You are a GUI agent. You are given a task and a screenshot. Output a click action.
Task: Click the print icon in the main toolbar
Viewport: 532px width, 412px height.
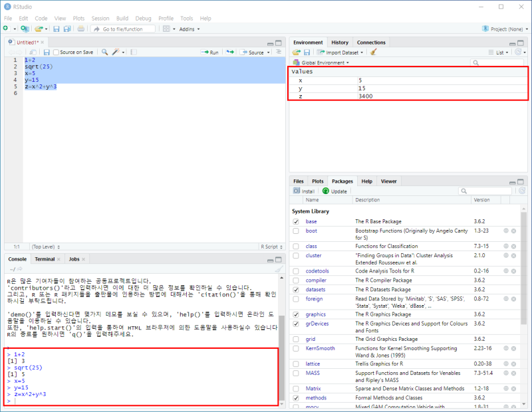80,29
